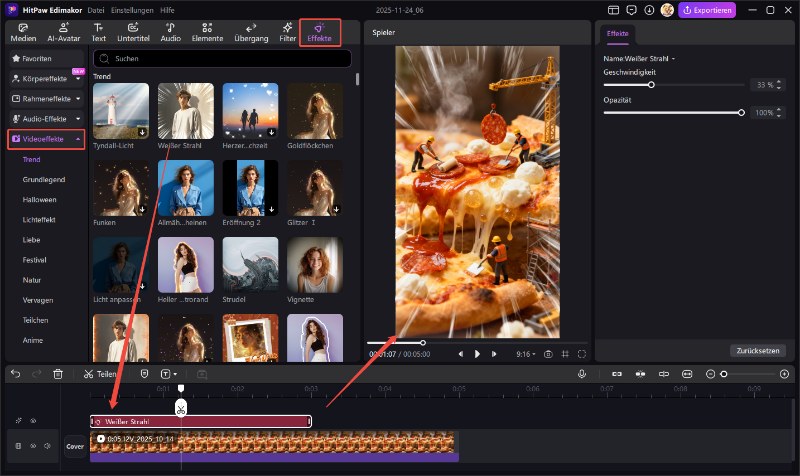Click the Geschwindigkeit slider handle
The width and height of the screenshot is (800, 476).
(x=651, y=85)
